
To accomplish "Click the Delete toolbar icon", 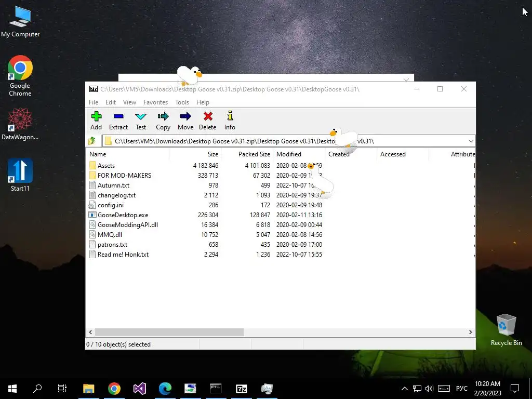I will click(208, 116).
